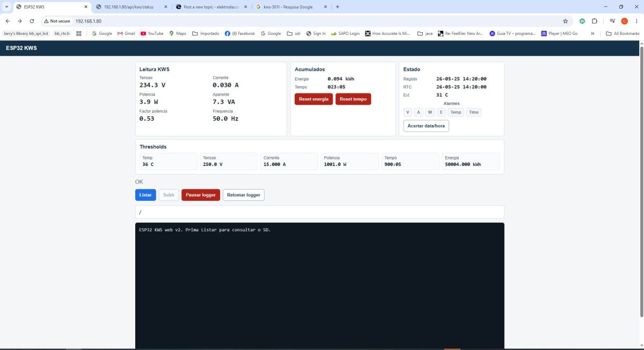This screenshot has width=644, height=350.
Task: Click the Retomar logger button
Action: click(x=244, y=195)
